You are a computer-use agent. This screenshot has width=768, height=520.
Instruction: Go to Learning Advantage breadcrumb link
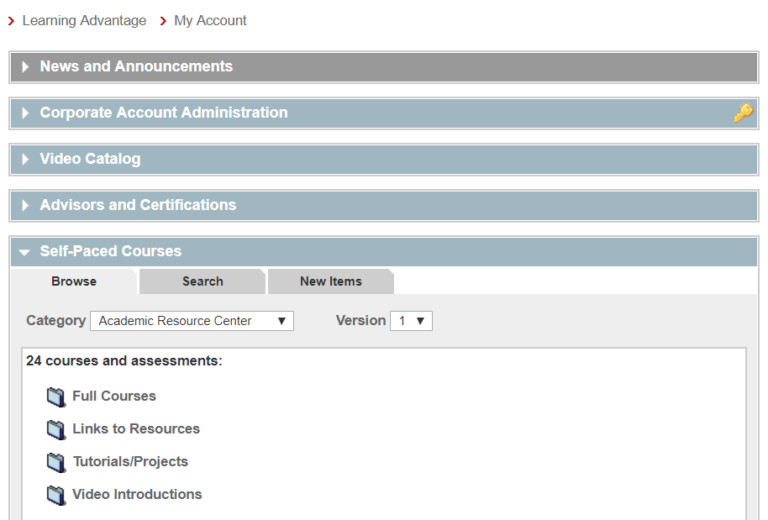tap(84, 21)
